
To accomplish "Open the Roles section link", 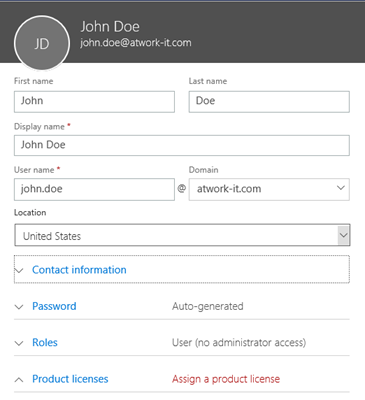I will point(45,342).
